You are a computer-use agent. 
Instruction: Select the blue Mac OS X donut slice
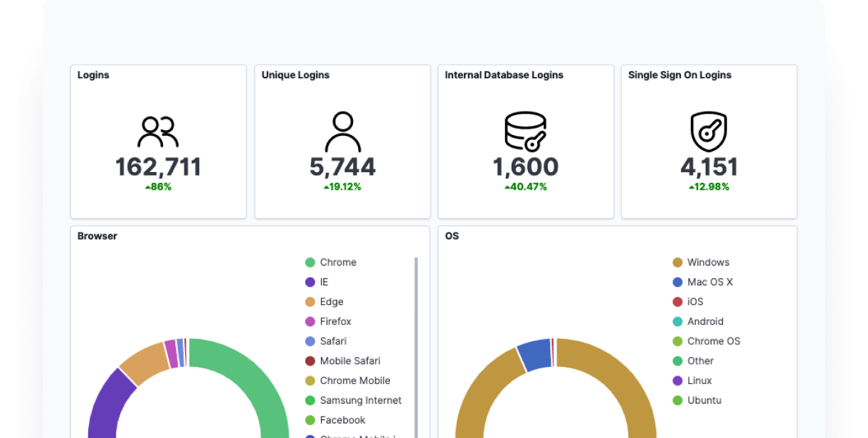535,354
